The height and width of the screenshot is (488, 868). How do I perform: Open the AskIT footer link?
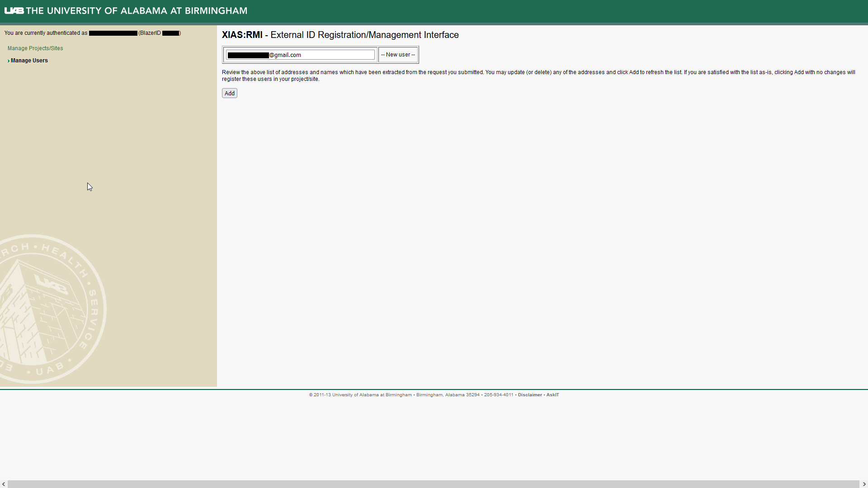pos(552,395)
